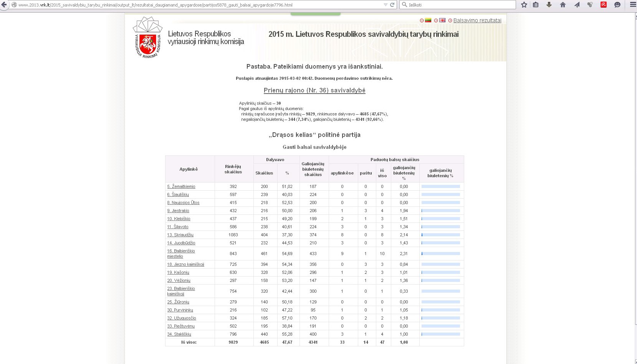The width and height of the screenshot is (637, 364).
Task: Open the 5. Žemaitkiemio precinct link
Action: point(181,186)
